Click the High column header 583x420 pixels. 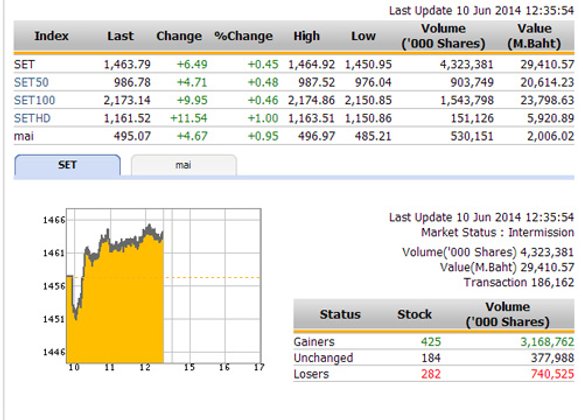306,36
